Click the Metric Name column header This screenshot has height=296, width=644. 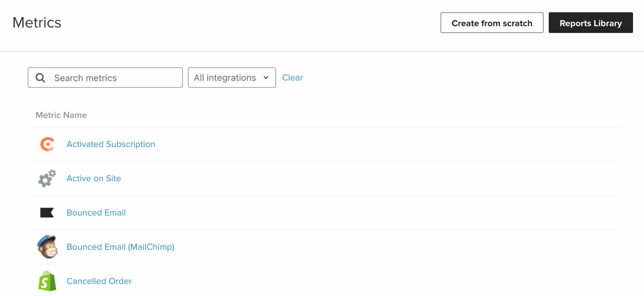(61, 115)
